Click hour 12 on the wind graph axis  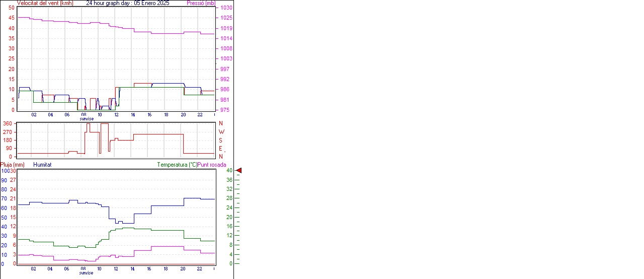pyautogui.click(x=116, y=115)
